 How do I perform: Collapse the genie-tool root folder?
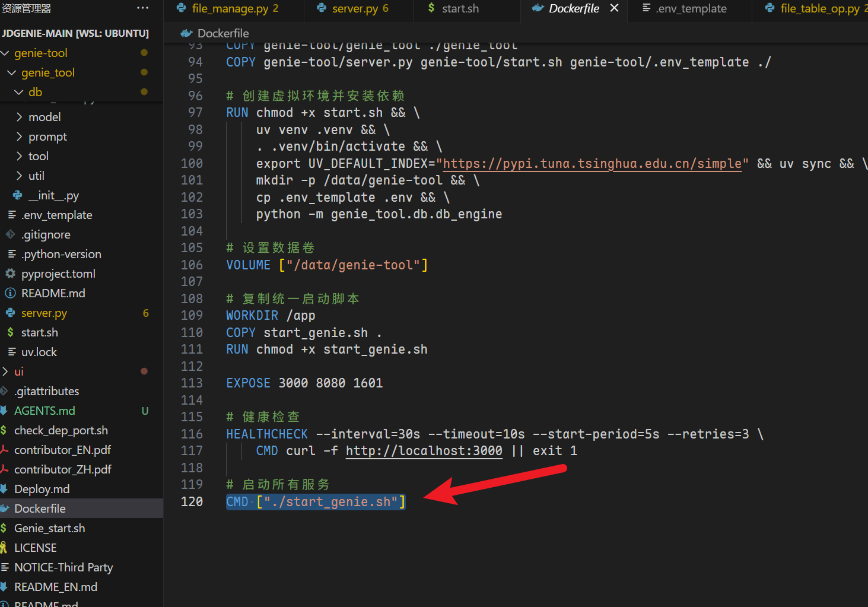tap(5, 53)
